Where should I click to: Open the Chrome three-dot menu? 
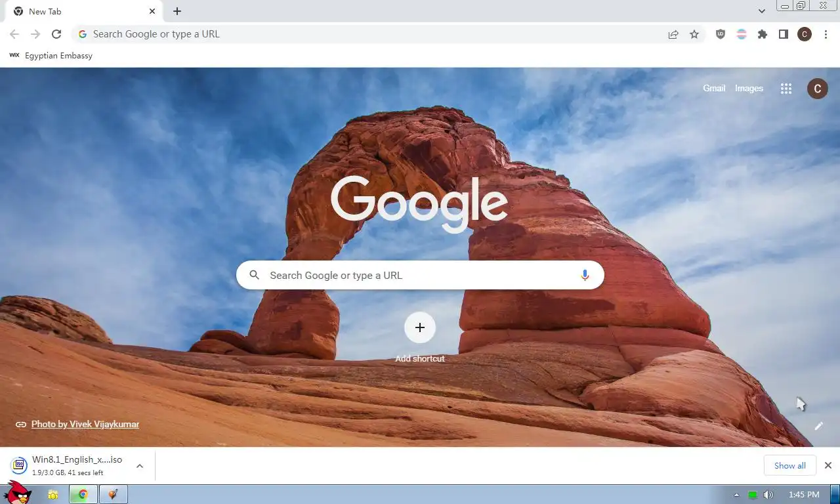click(826, 34)
